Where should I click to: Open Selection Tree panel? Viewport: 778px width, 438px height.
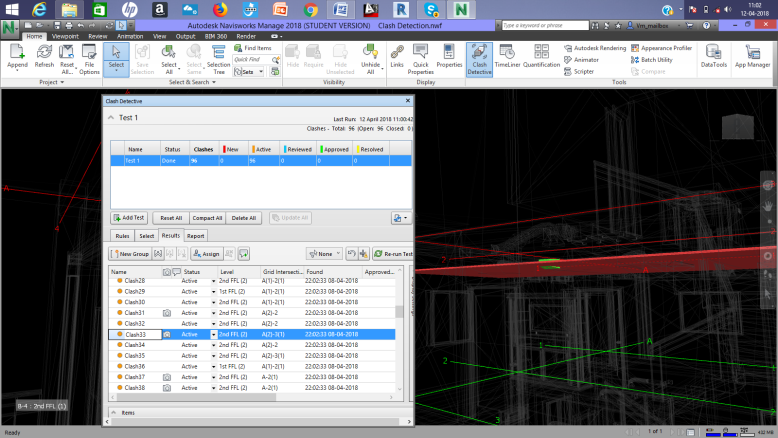(218, 56)
